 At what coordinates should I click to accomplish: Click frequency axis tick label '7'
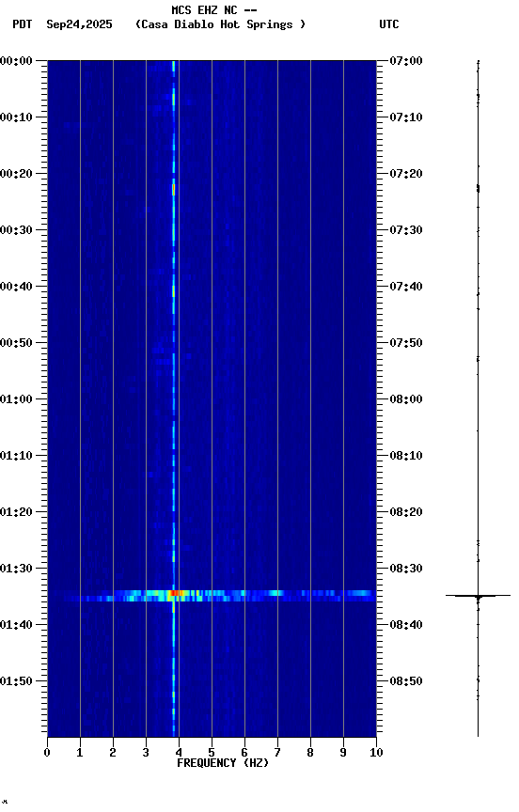coord(277,753)
